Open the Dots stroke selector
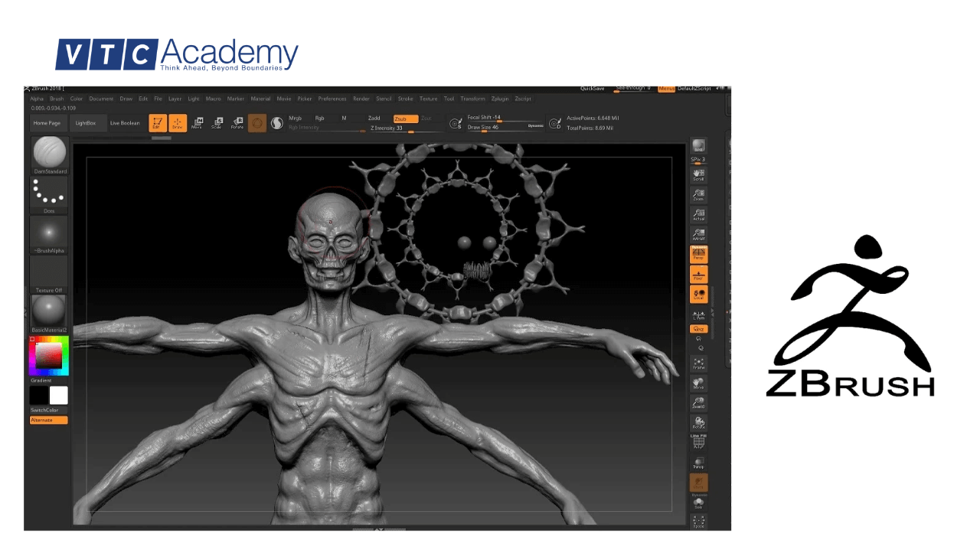980x551 pixels. (50, 195)
